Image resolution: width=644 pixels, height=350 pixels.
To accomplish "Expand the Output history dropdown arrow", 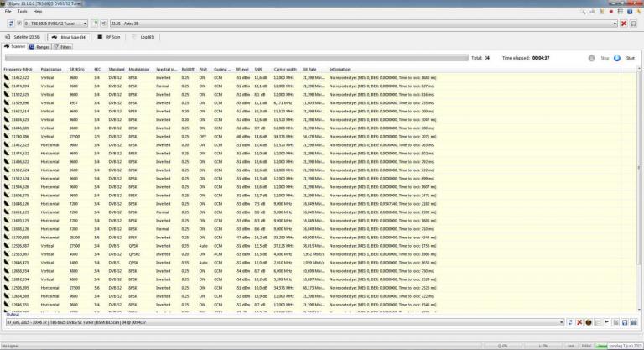I will (562, 322).
